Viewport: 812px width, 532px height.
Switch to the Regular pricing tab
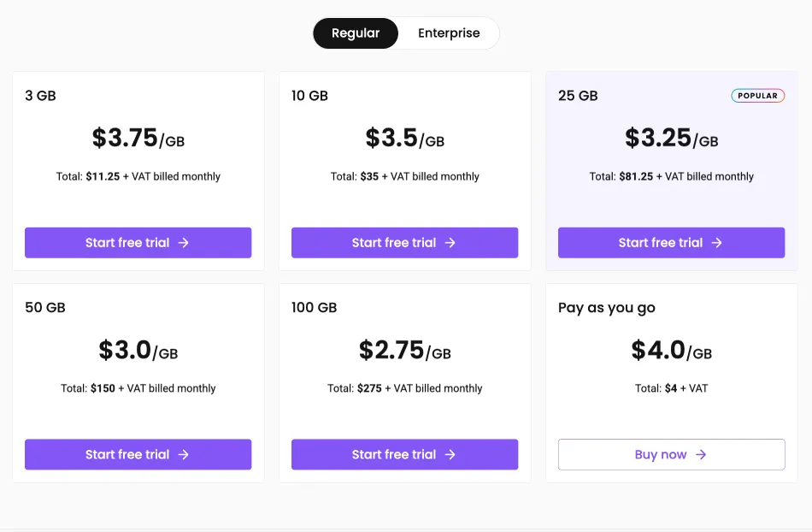coord(356,33)
